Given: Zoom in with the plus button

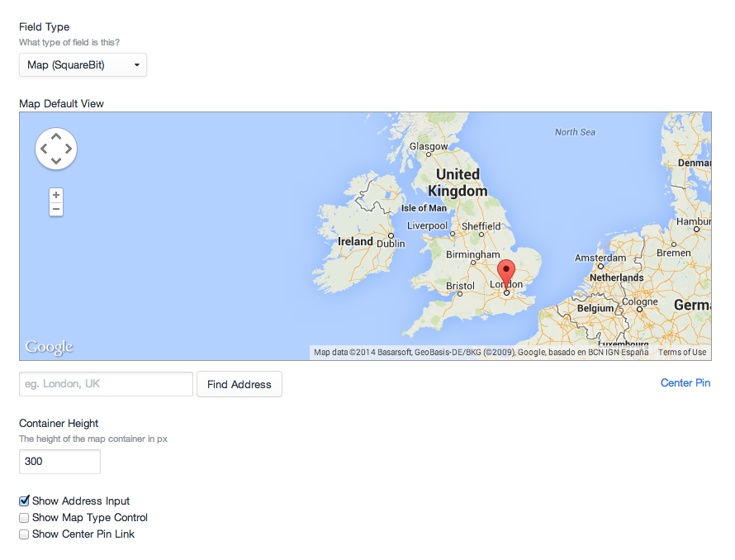Looking at the screenshot, I should pos(55,195).
